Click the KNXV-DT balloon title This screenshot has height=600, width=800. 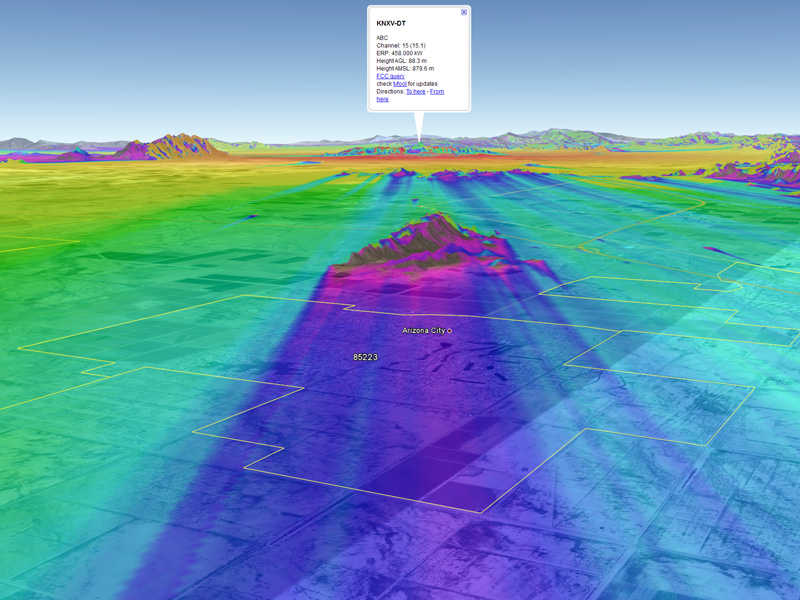391,23
